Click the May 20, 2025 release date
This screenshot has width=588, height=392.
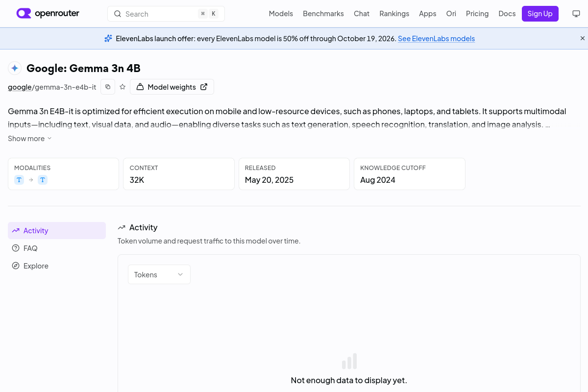pyautogui.click(x=269, y=180)
